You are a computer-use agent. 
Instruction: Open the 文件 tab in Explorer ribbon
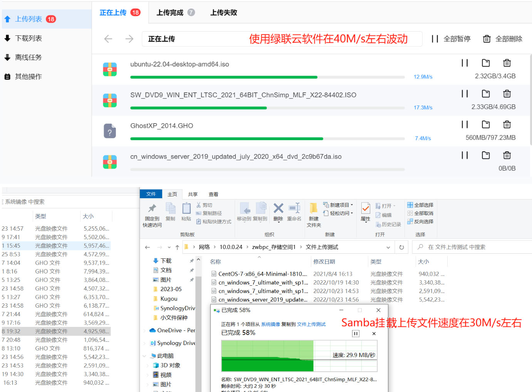151,194
